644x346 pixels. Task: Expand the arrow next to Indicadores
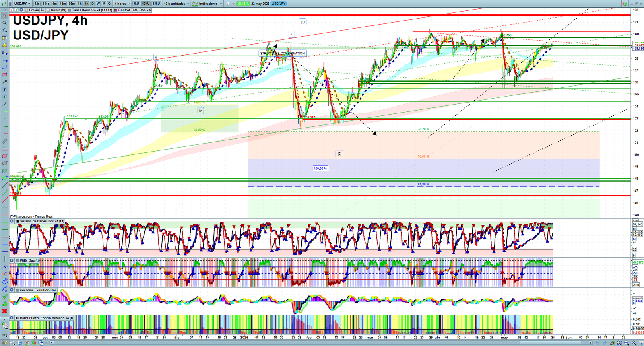[x=221, y=4]
